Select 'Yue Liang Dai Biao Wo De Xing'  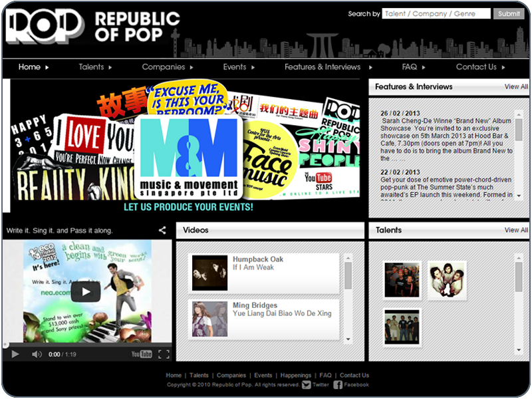click(x=282, y=313)
